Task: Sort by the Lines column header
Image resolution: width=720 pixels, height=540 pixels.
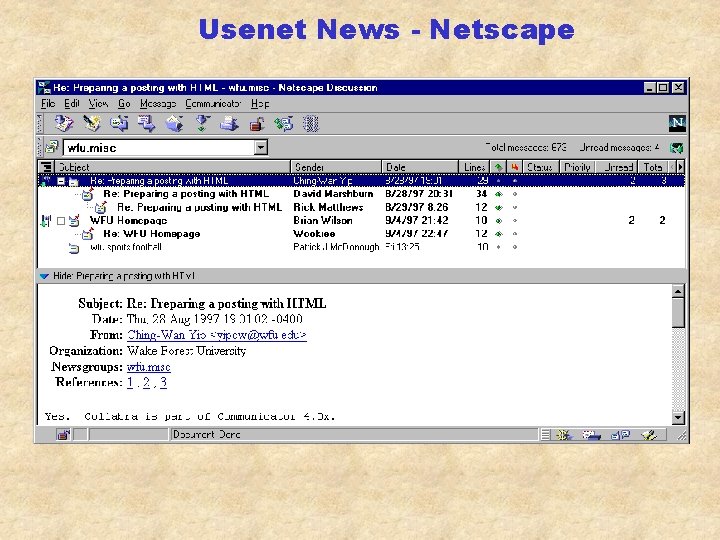Action: click(x=474, y=167)
